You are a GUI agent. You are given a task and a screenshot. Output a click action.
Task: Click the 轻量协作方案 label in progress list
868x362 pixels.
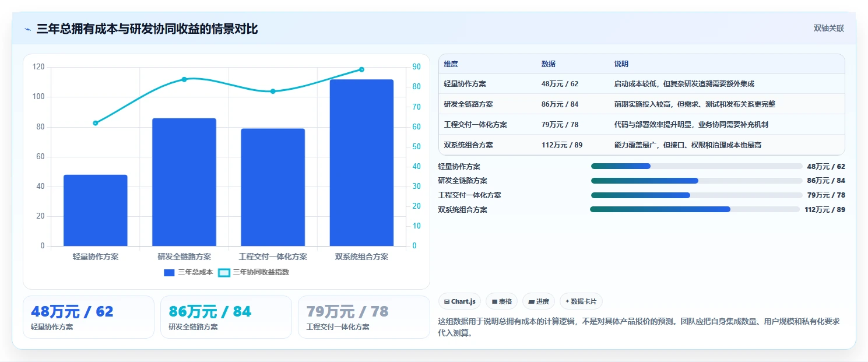click(459, 167)
